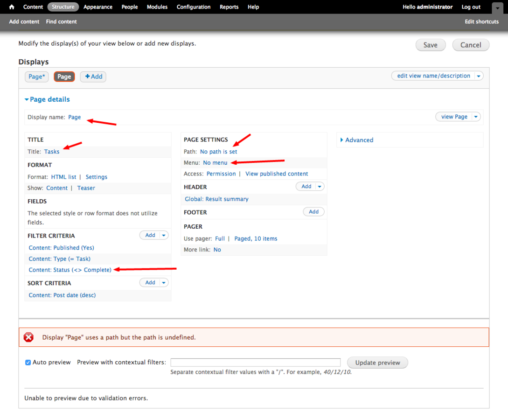508x420 pixels.
Task: Focus Preview with contextual filters field
Action: pyautogui.click(x=256, y=362)
